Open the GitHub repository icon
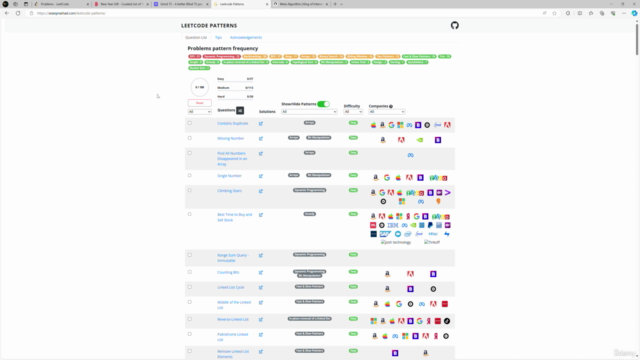The height and width of the screenshot is (360, 640). click(455, 25)
